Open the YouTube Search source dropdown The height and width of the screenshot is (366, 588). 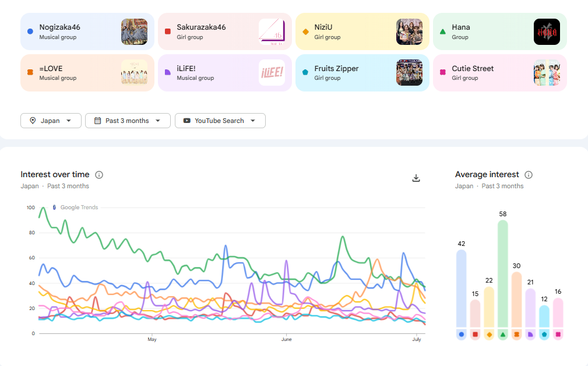click(220, 121)
